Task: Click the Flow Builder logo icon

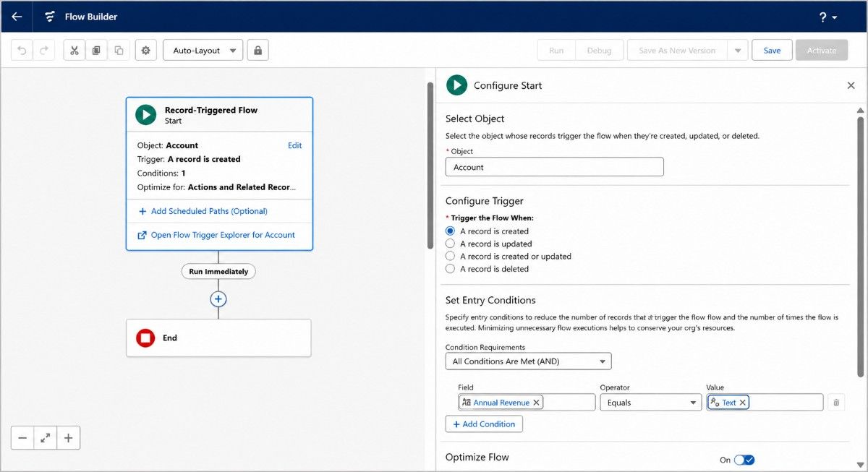Action: tap(50, 17)
